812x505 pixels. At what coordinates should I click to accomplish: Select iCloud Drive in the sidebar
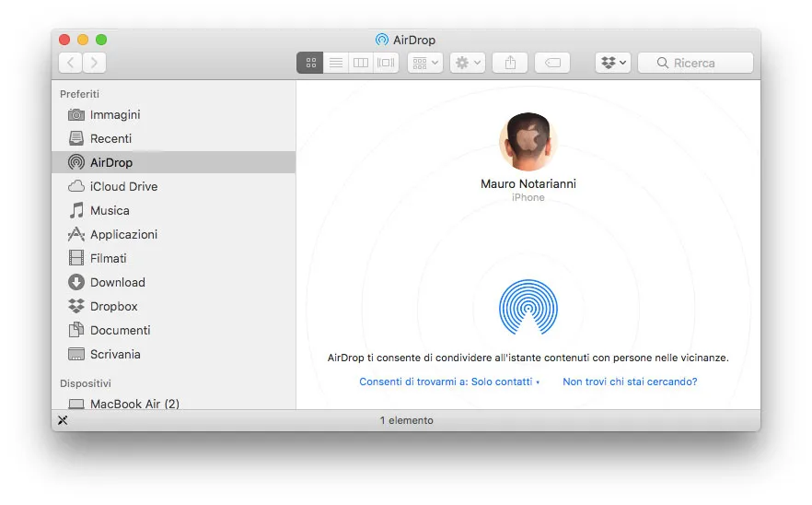pos(173,186)
